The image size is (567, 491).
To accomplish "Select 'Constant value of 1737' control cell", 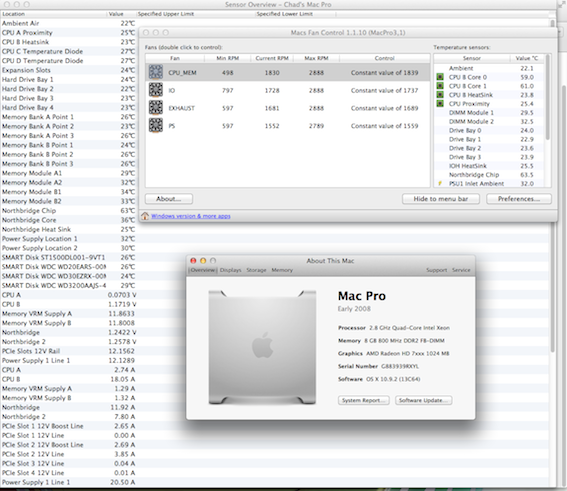I will (x=384, y=90).
